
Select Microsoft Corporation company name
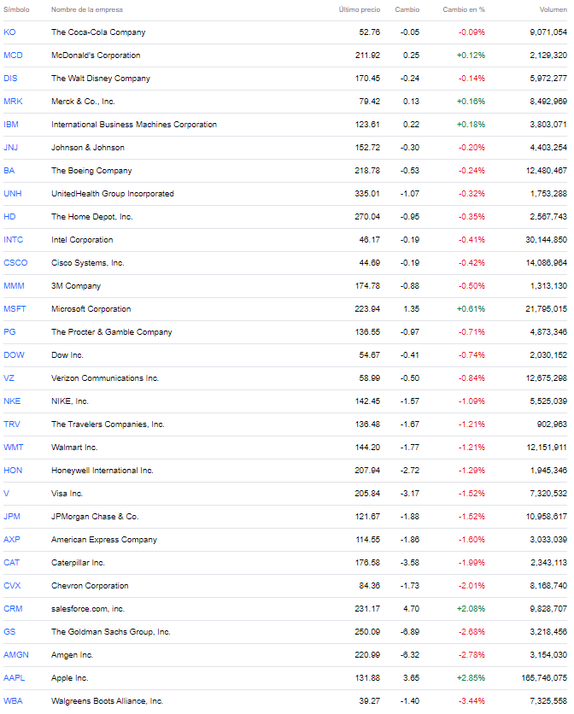pyautogui.click(x=91, y=309)
